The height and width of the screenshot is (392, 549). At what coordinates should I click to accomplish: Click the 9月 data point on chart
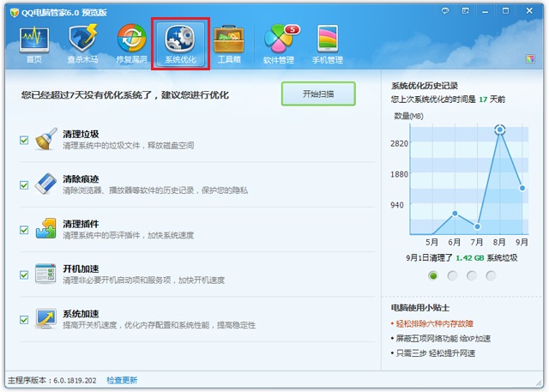[x=522, y=188]
